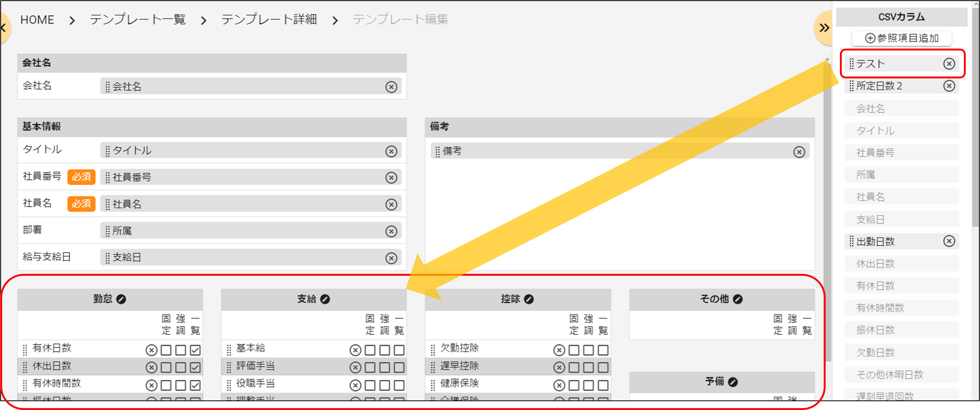The width and height of the screenshot is (980, 410).
Task: Open the 支給 section edit pencil
Action: tap(325, 299)
